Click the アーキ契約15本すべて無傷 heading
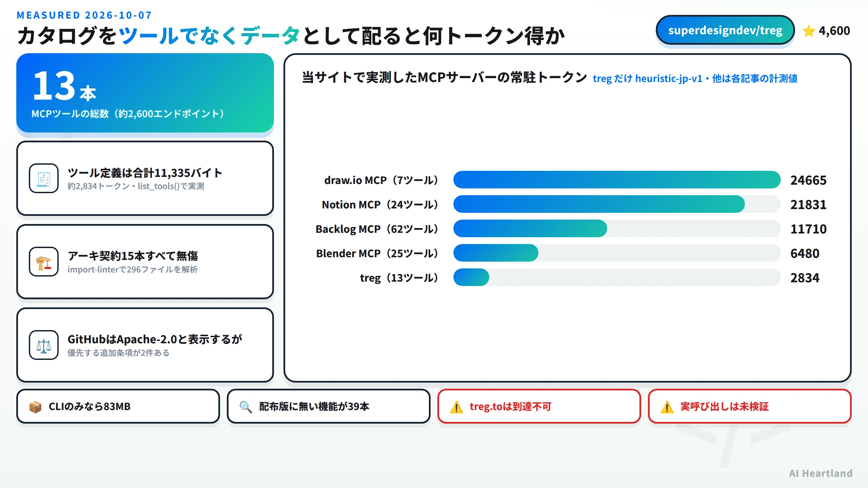 [x=133, y=256]
